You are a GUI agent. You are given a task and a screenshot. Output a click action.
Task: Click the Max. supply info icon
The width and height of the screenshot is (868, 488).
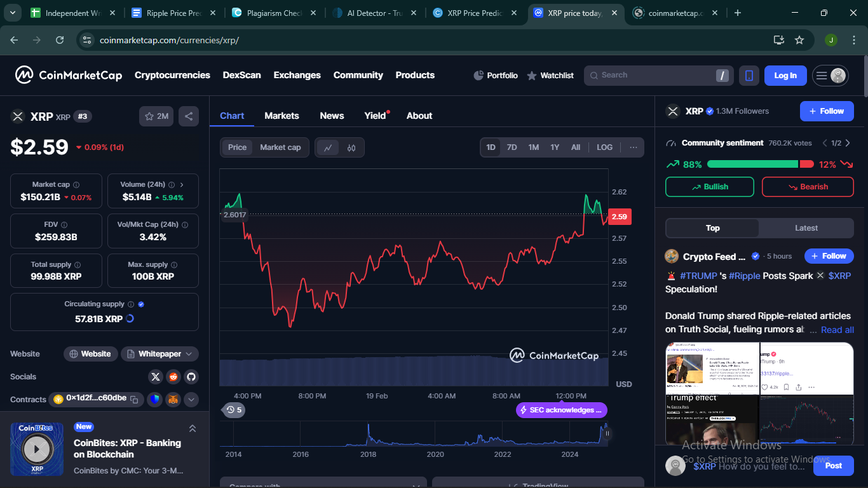[174, 265]
